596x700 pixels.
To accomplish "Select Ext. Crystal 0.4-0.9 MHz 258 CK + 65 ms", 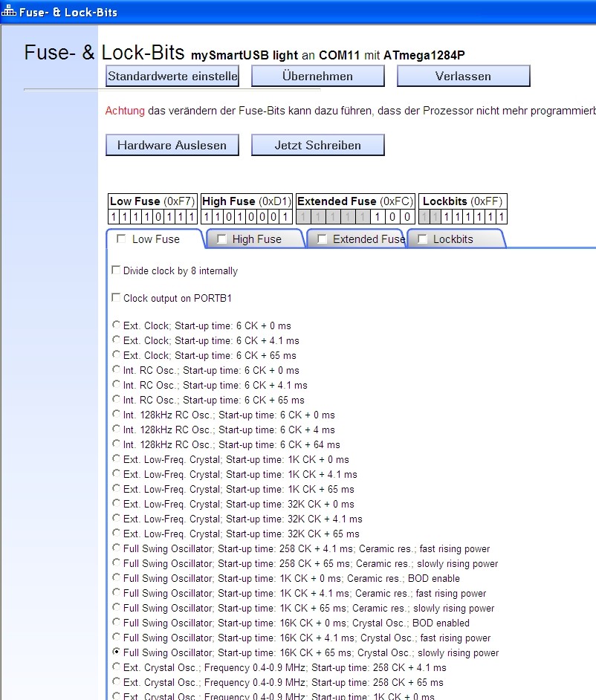I will coord(116,681).
